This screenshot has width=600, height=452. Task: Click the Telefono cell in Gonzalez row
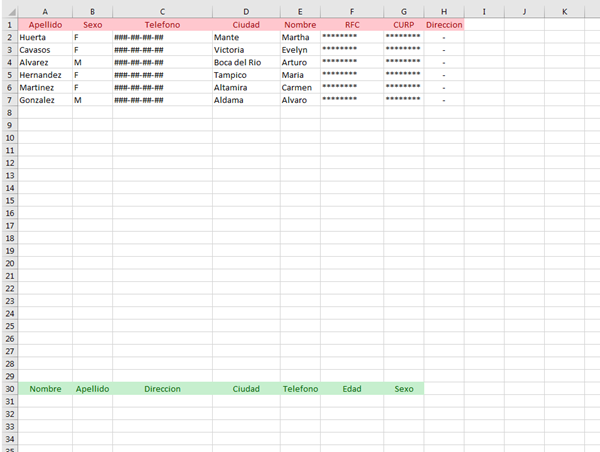tap(162, 100)
